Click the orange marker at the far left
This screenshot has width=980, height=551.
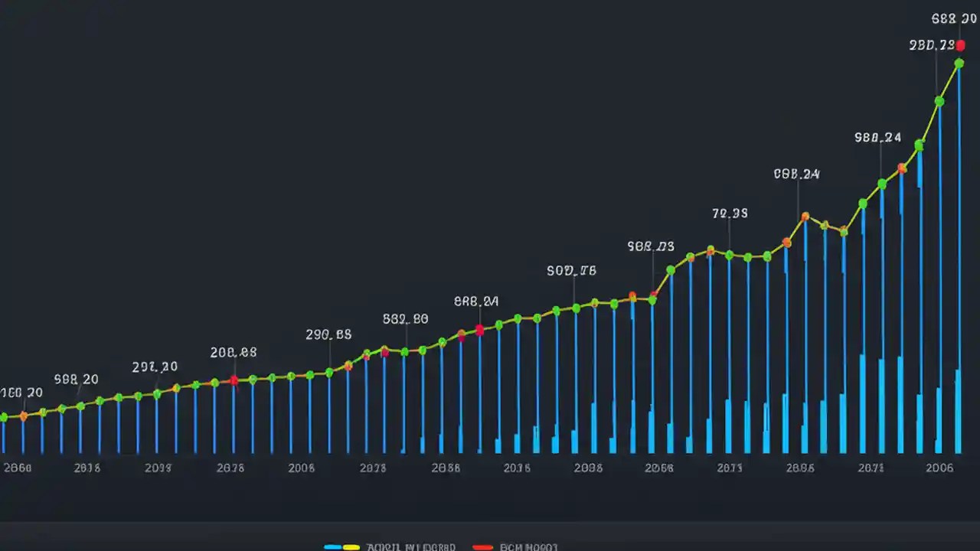click(x=23, y=417)
